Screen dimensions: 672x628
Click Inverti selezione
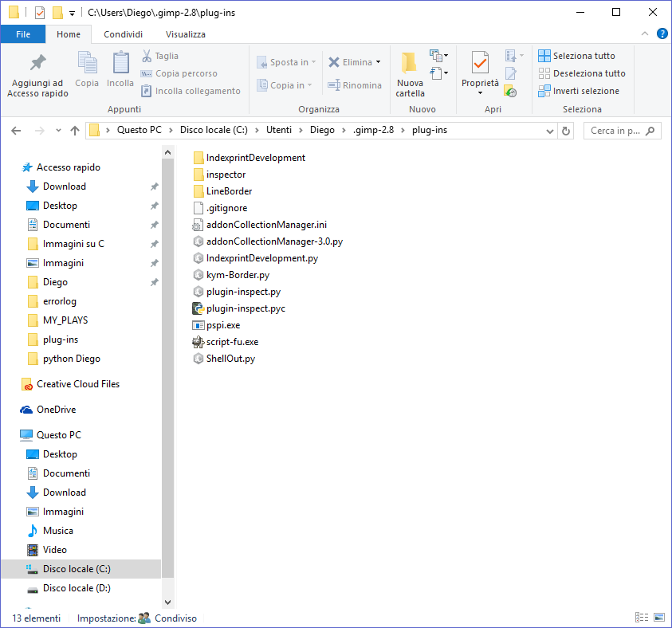click(579, 91)
